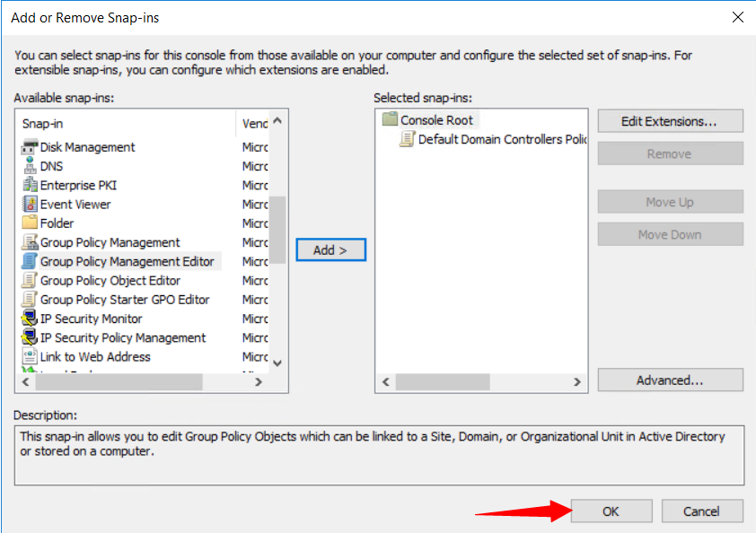756x533 pixels.
Task: Click the Edit Extensions button
Action: click(x=670, y=120)
